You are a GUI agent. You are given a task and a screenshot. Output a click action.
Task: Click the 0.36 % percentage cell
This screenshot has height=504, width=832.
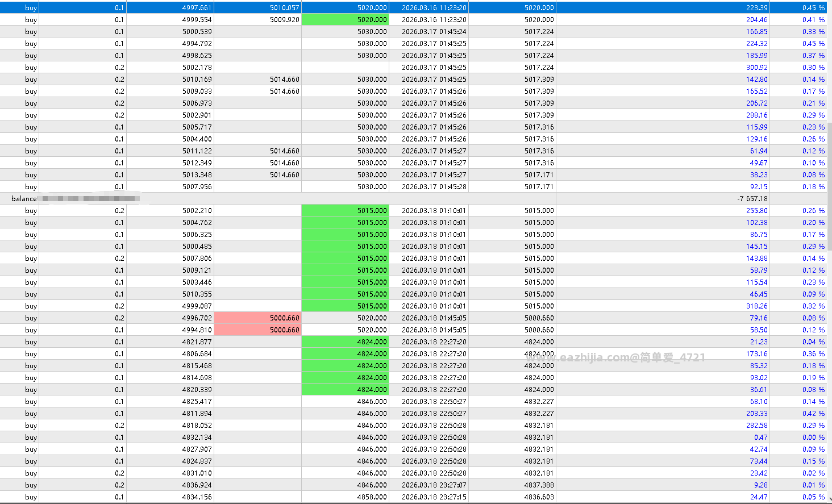(813, 354)
